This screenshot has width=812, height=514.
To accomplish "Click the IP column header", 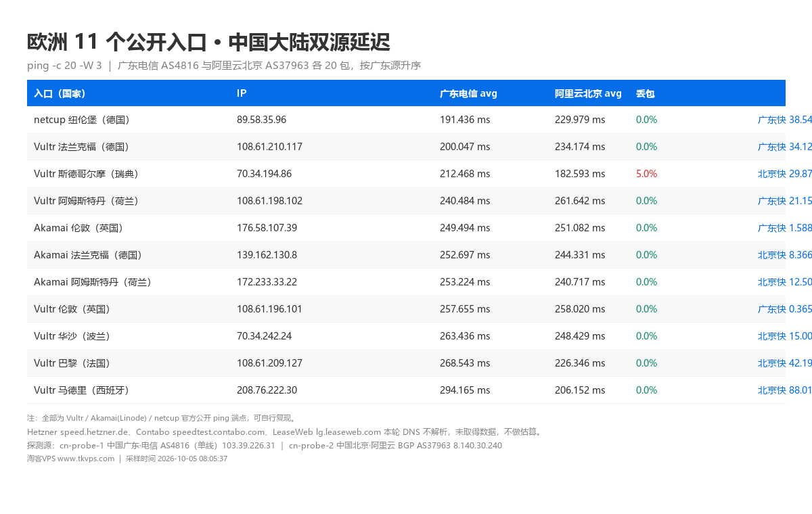I will point(242,93).
